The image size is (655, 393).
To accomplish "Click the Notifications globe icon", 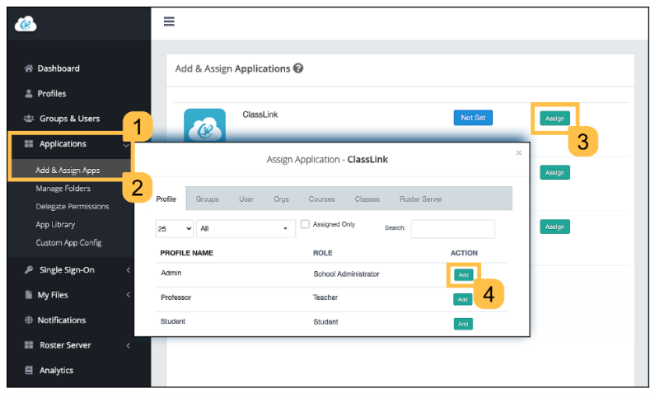I will [x=28, y=320].
